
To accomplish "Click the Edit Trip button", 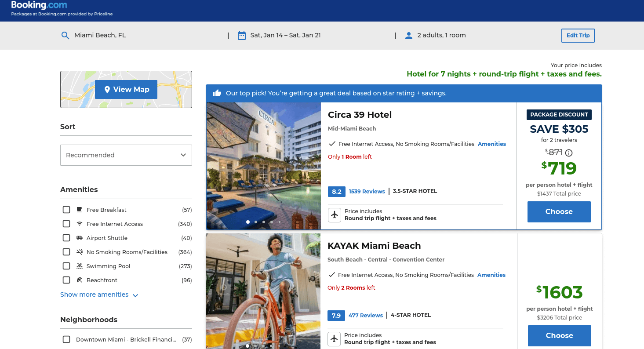I will (x=578, y=36).
